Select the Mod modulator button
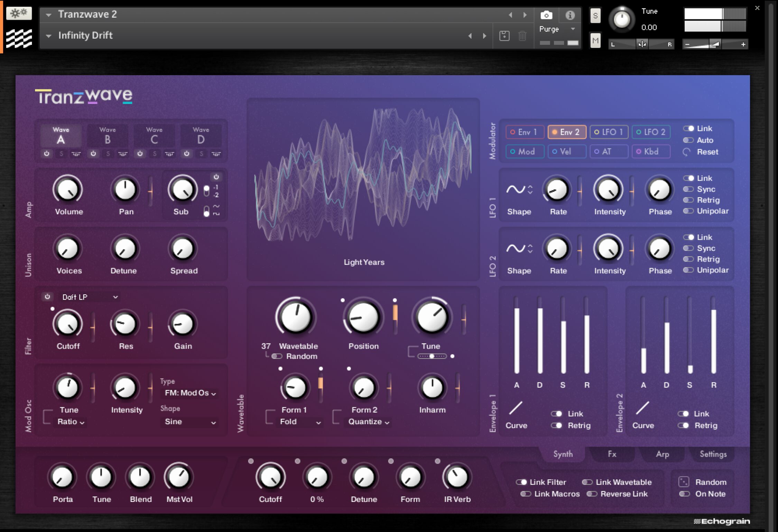The width and height of the screenshot is (778, 532). click(x=525, y=151)
